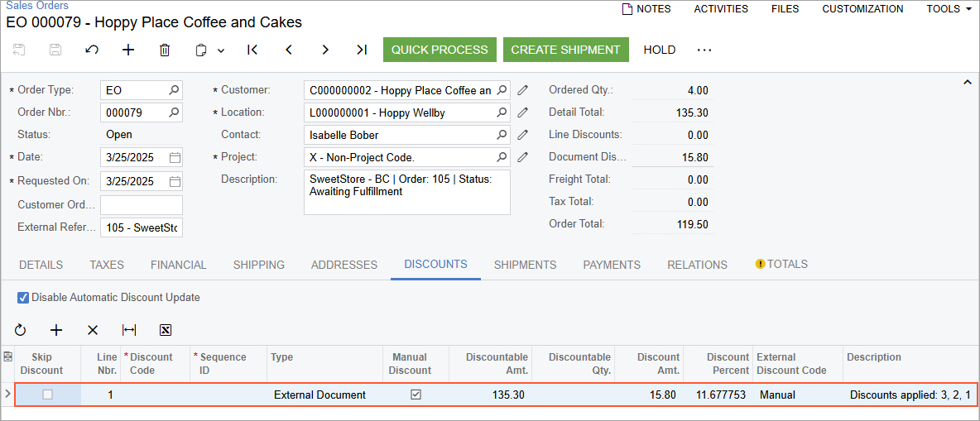
Task: Open the clipboard dropdown arrow
Action: [x=221, y=50]
